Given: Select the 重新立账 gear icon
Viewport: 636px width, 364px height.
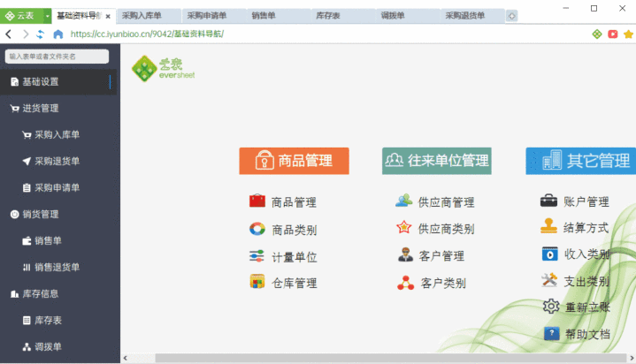Looking at the screenshot, I should [551, 307].
